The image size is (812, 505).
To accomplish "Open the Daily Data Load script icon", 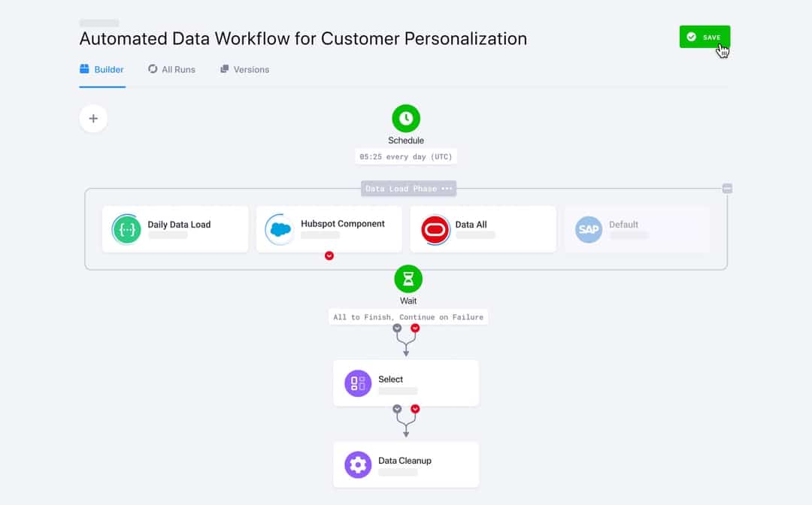I will point(126,229).
